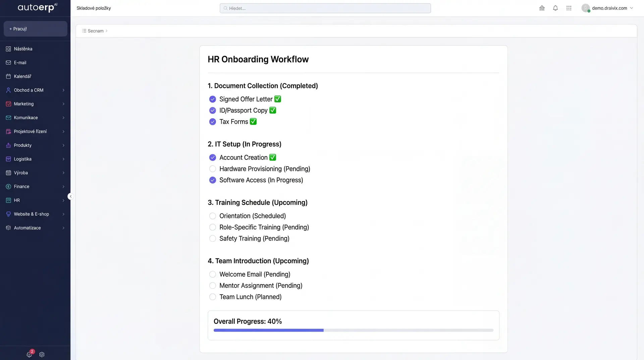Select Logistika menu label

click(x=22, y=159)
